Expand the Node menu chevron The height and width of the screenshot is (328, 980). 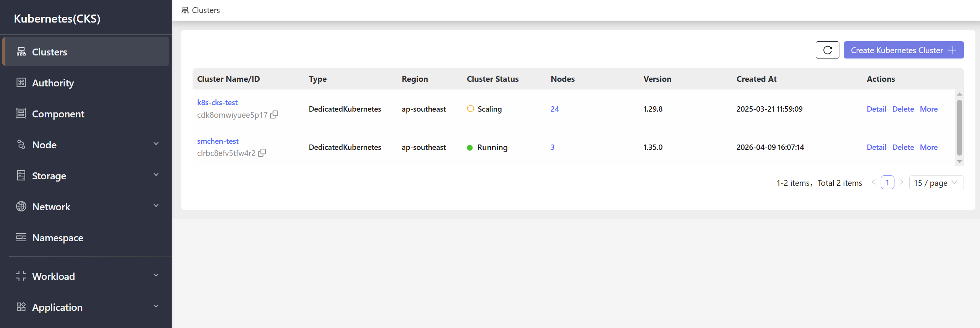(x=156, y=144)
